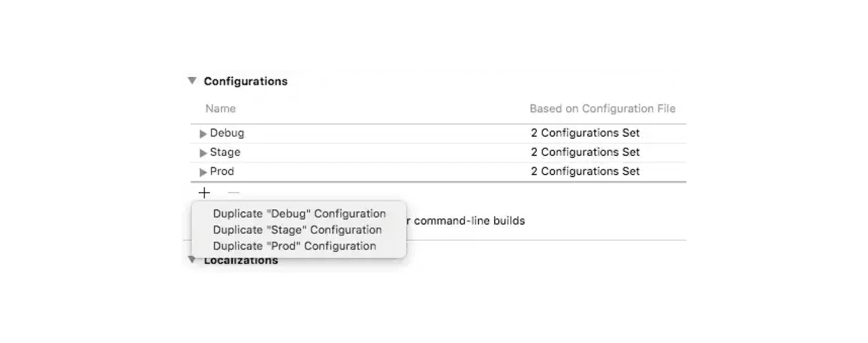Select the Debug configuration name

tap(227, 133)
